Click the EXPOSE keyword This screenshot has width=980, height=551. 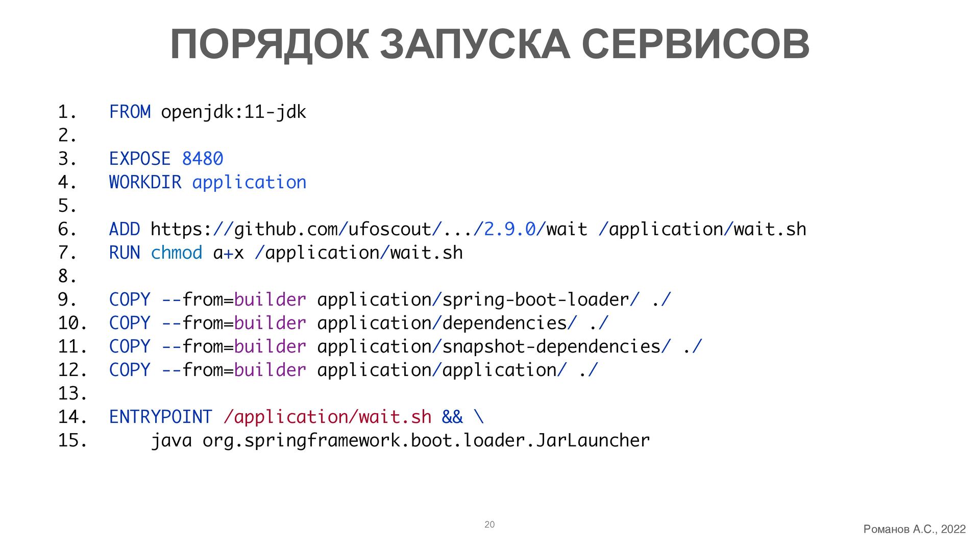tap(140, 159)
